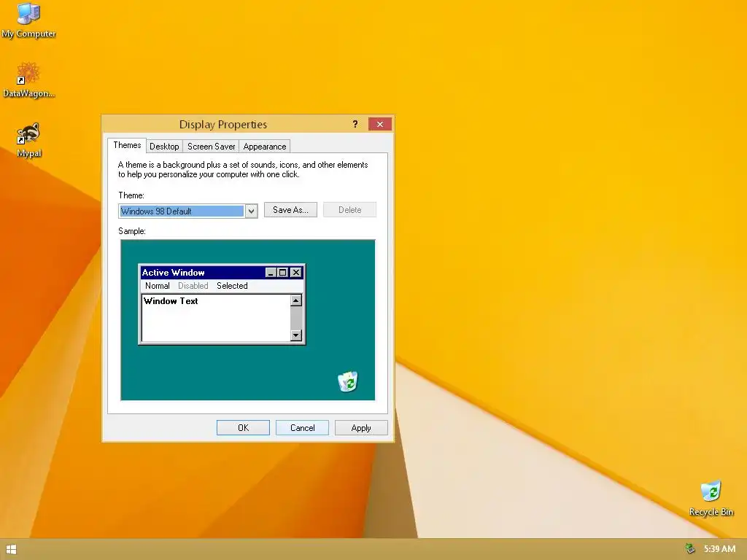Click the Save As... button

(x=290, y=210)
